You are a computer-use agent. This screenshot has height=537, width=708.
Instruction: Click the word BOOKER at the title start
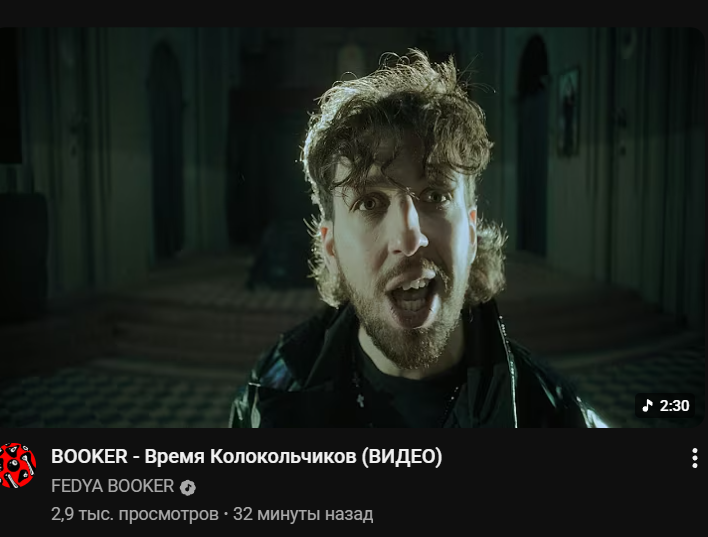pos(89,457)
